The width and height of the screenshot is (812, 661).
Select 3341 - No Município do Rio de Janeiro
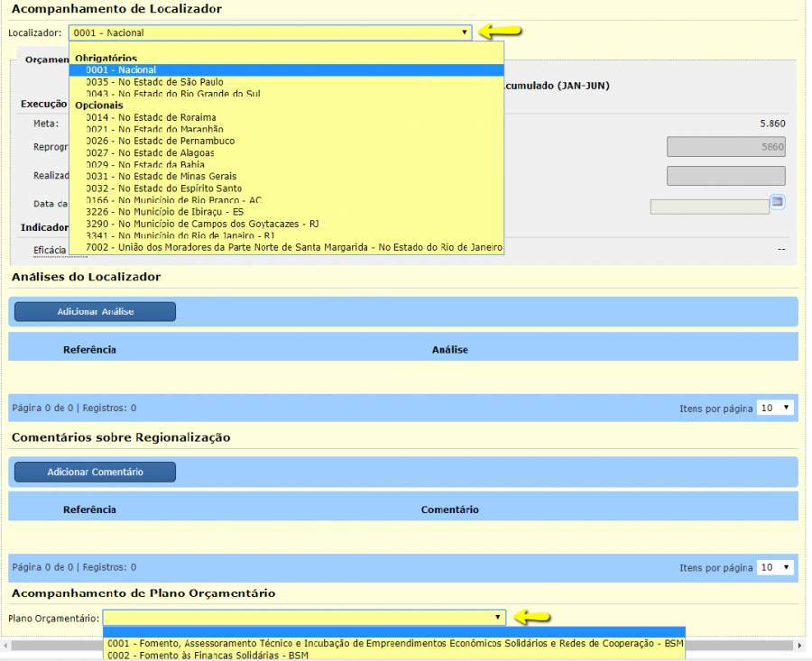[x=286, y=235]
